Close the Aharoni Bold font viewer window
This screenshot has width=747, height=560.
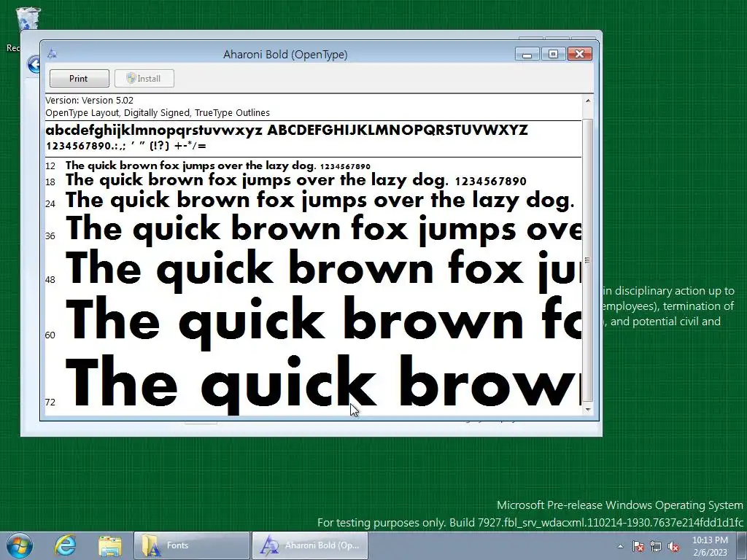(579, 54)
